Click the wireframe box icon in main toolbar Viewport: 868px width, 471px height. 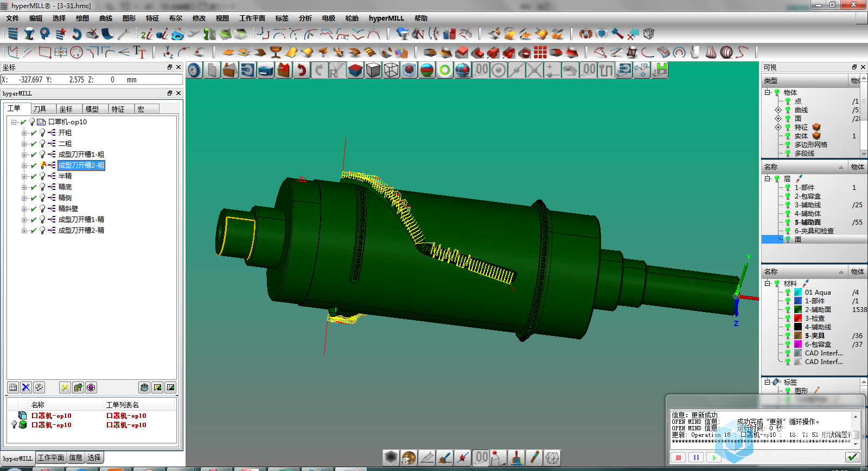tap(648, 34)
